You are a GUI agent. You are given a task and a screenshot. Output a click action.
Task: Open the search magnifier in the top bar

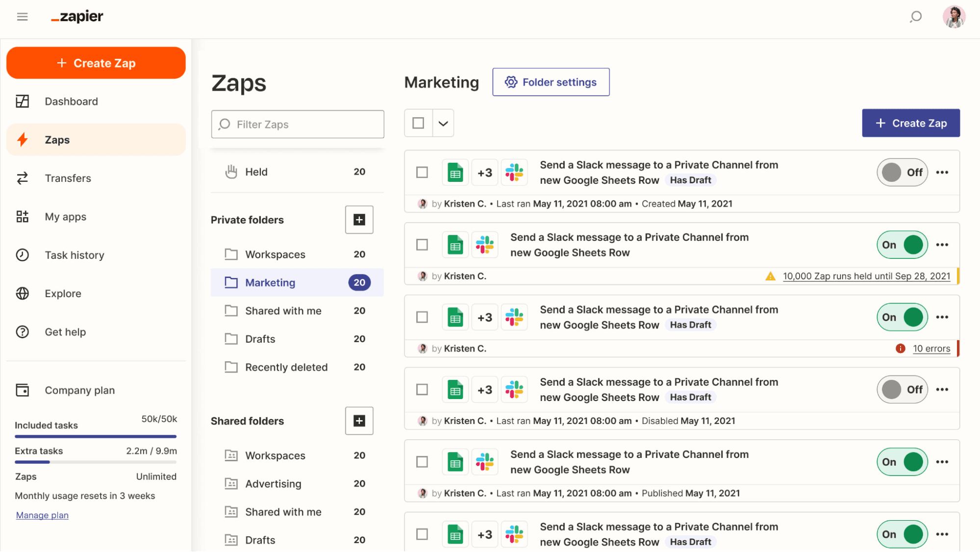915,16
